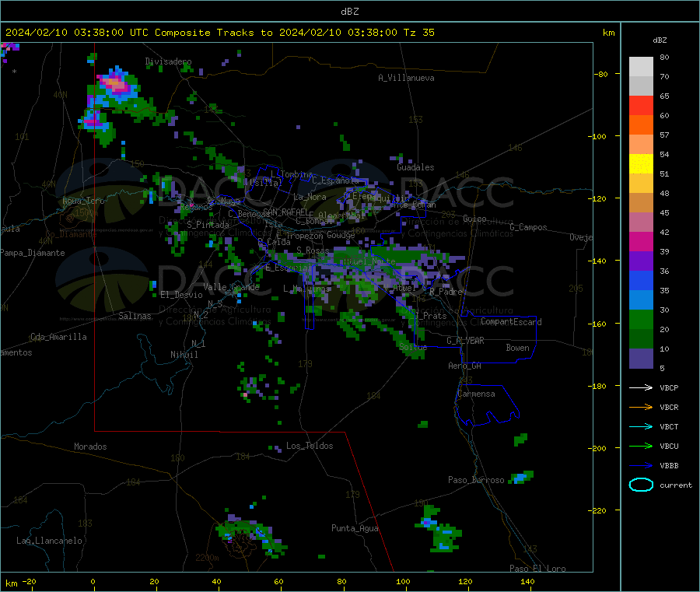700x592 pixels.
Task: Select the 65 dBZ red color swatch
Action: click(x=641, y=105)
